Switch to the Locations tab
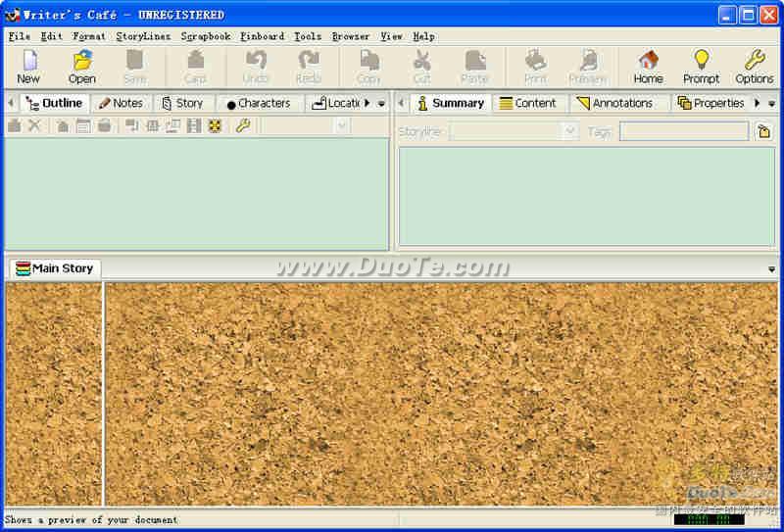784x532 pixels. [x=335, y=104]
